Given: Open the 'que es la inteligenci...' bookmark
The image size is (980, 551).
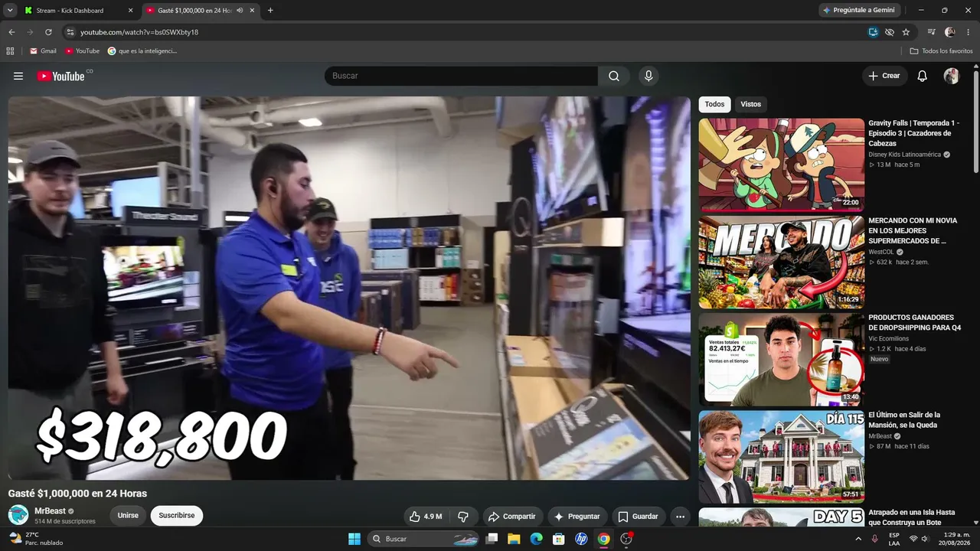Looking at the screenshot, I should click(142, 51).
